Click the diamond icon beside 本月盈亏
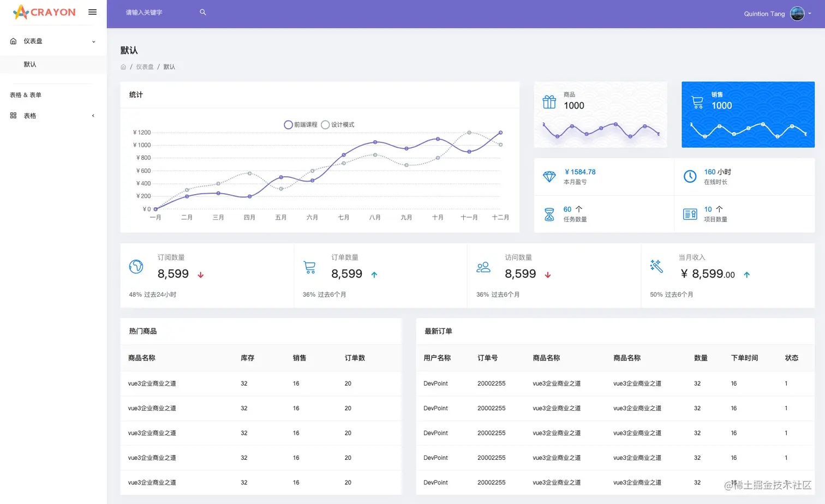 coord(549,177)
